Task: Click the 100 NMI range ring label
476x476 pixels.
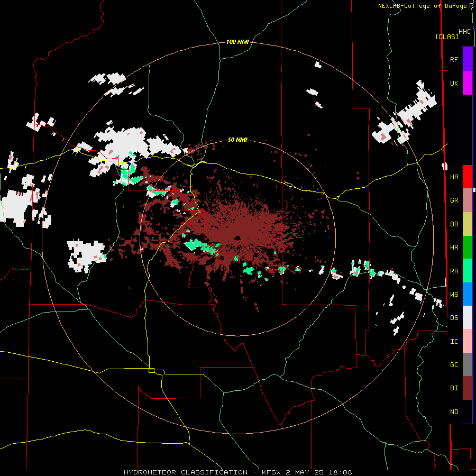Action: click(x=237, y=42)
